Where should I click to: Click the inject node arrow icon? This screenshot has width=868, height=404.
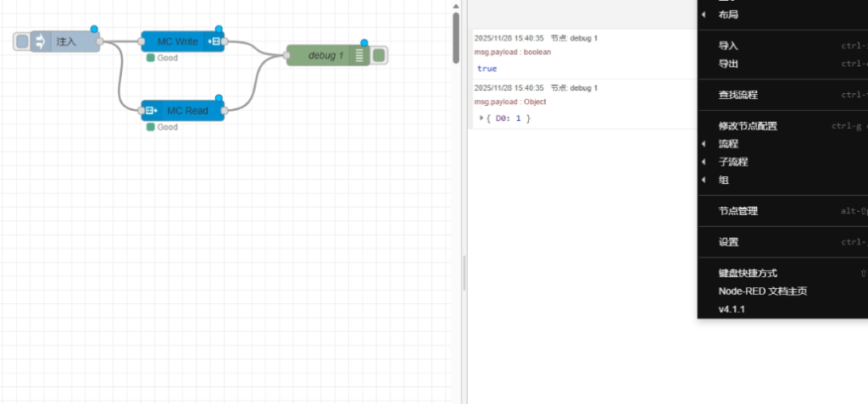(40, 42)
